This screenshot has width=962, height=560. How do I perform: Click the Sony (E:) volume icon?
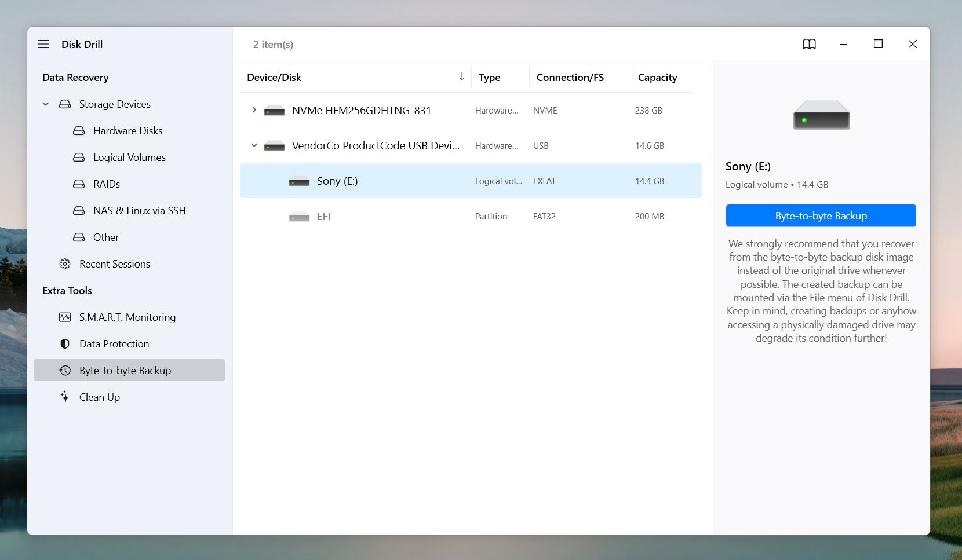[299, 181]
